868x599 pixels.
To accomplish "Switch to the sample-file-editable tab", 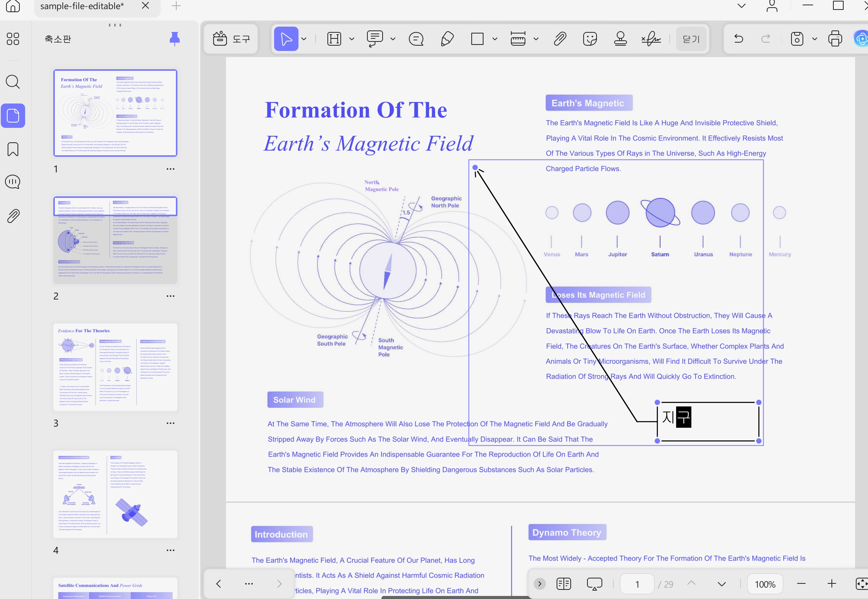I will (82, 6).
